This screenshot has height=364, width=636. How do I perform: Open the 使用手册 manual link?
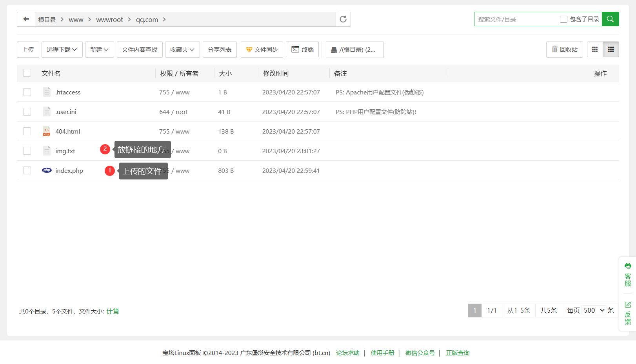point(382,353)
